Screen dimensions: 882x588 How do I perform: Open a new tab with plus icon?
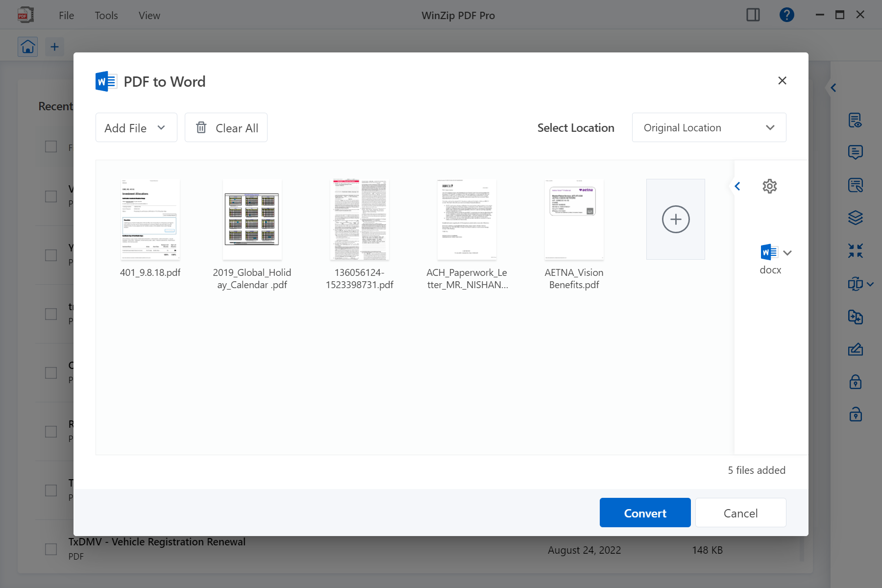54,47
